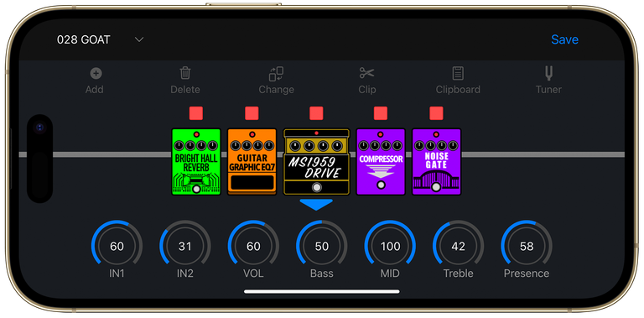Image resolution: width=644 pixels, height=318 pixels.
Task: Toggle red switch above Compressor pedal
Action: pyautogui.click(x=381, y=113)
